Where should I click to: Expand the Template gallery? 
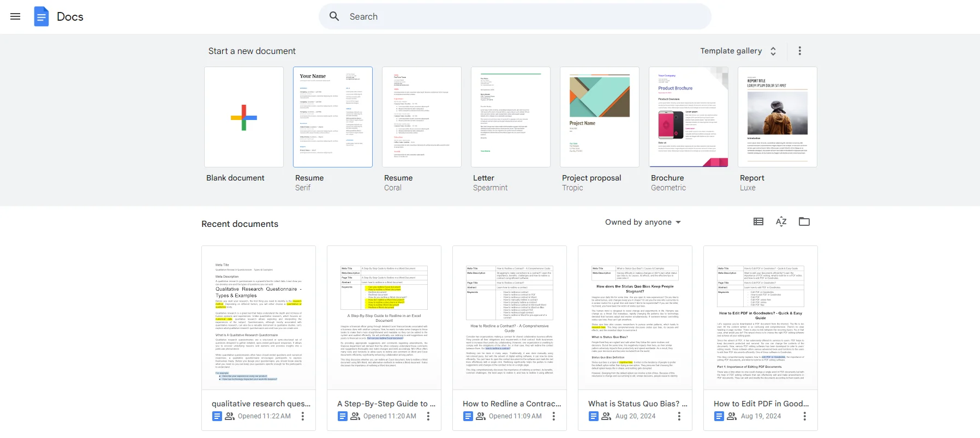(x=739, y=51)
